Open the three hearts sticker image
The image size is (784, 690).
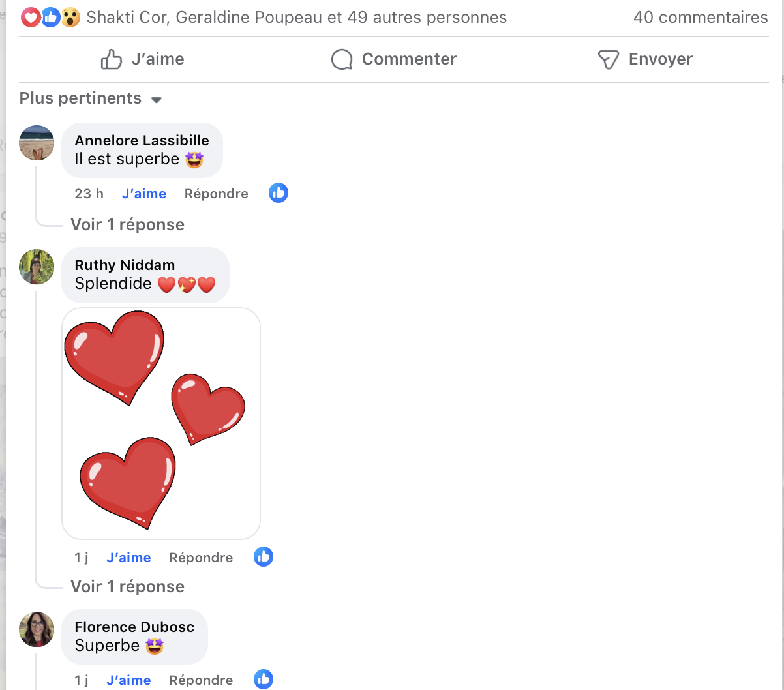click(161, 423)
